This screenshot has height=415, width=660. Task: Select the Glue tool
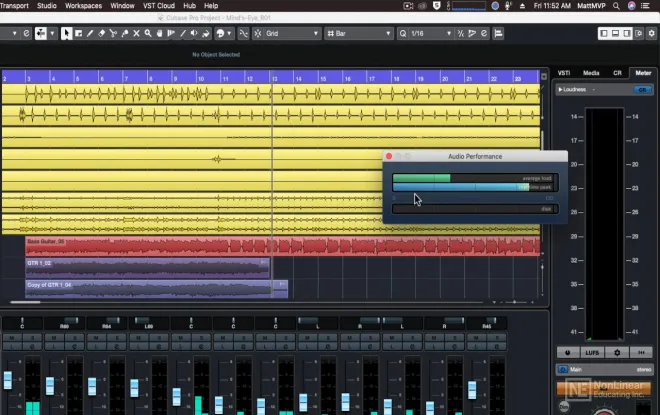125,33
